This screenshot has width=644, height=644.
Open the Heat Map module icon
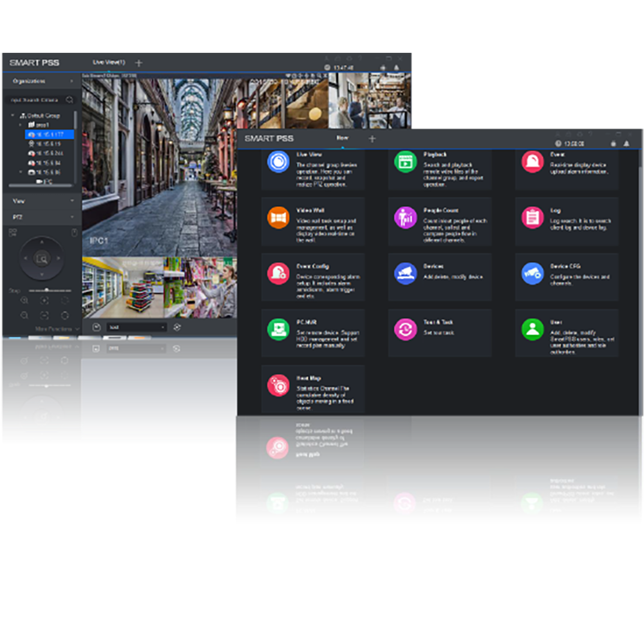[x=278, y=385]
